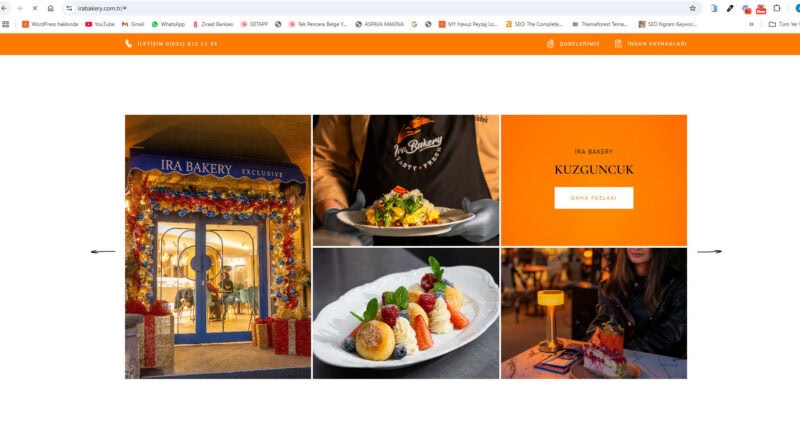Click the Daha Fazlası button
Image resolution: width=800 pixels, height=424 pixels.
point(594,198)
